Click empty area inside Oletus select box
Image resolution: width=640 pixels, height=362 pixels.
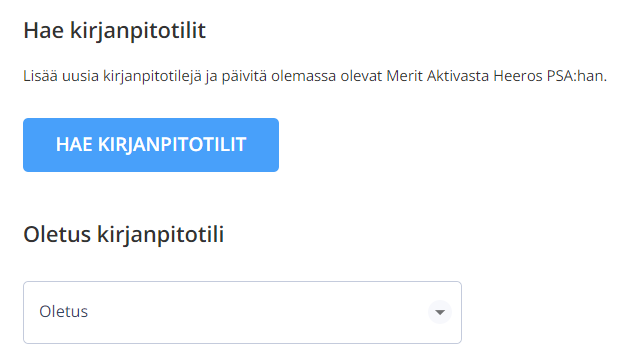point(257,312)
